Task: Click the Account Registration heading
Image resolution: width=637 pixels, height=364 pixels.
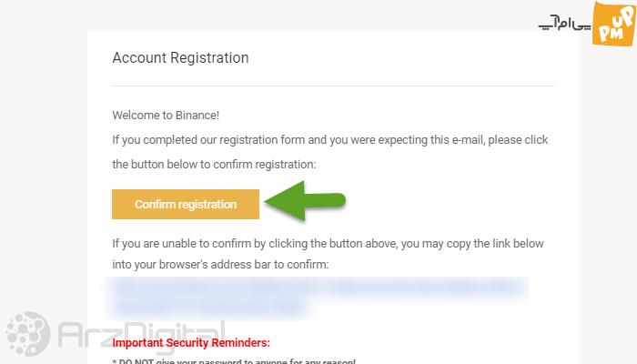Action: pyautogui.click(x=180, y=57)
